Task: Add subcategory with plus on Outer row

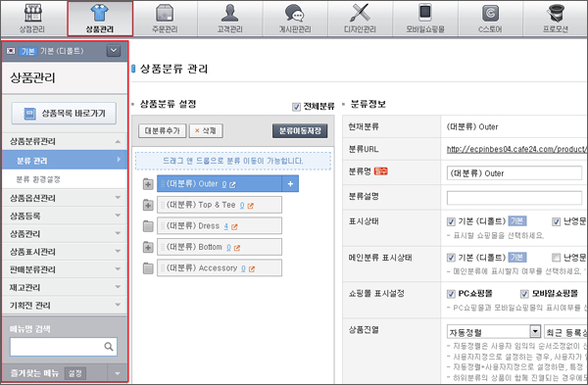Action: tap(290, 184)
